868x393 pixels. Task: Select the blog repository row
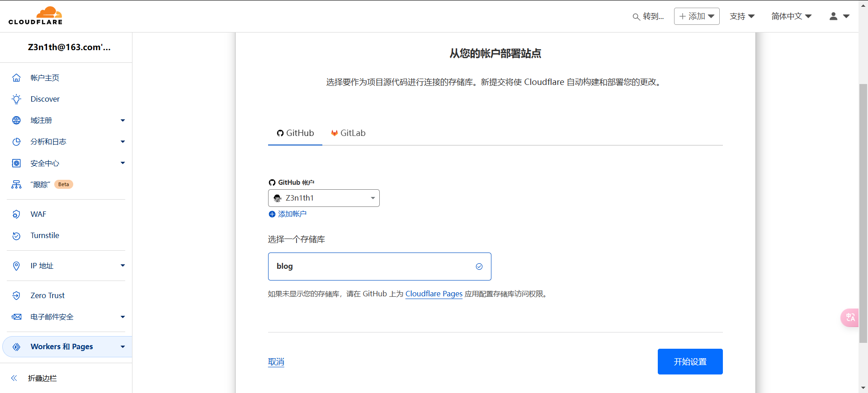click(380, 267)
